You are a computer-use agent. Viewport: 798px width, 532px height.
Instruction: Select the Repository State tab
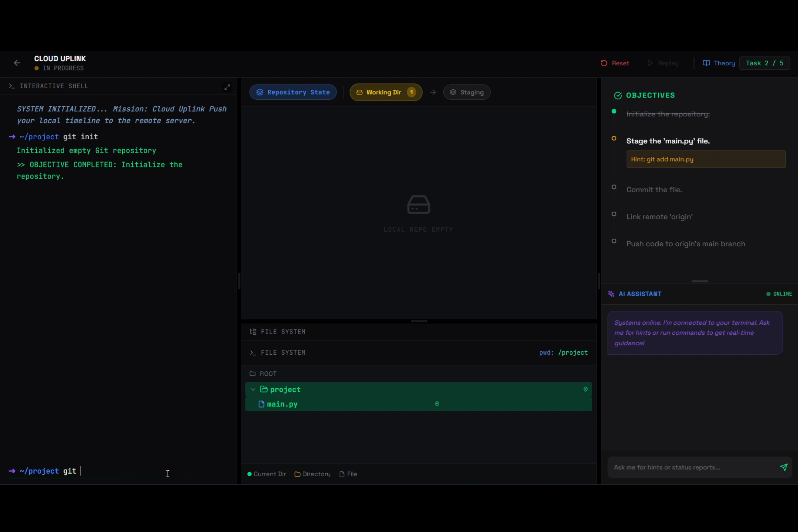tap(293, 92)
